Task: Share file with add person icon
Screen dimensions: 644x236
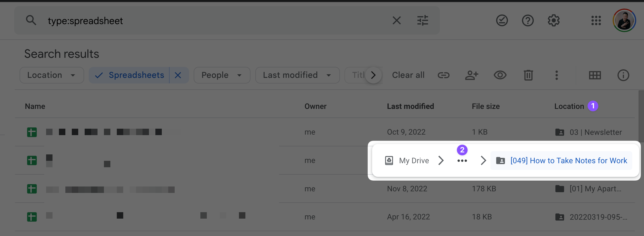Action: coord(471,75)
